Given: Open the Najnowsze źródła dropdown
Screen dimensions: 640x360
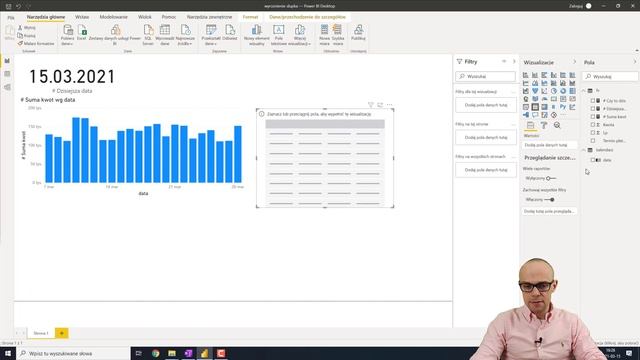Looking at the screenshot, I should (x=185, y=35).
